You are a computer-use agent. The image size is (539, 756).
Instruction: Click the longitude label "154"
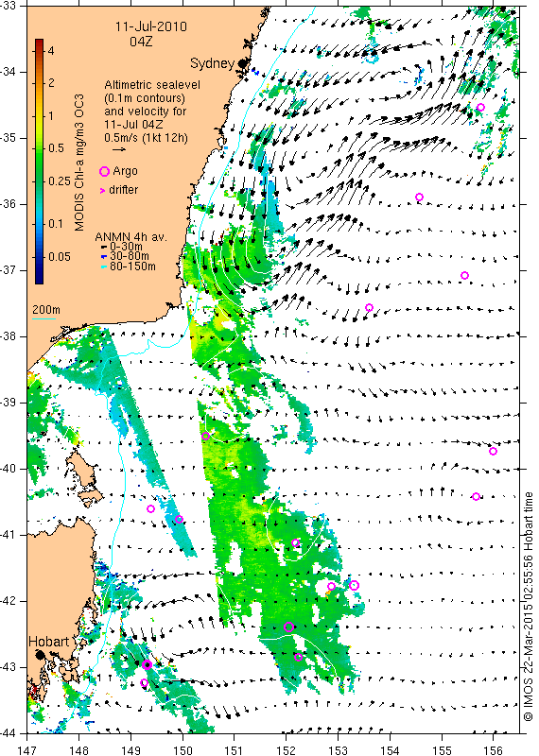coord(390,750)
